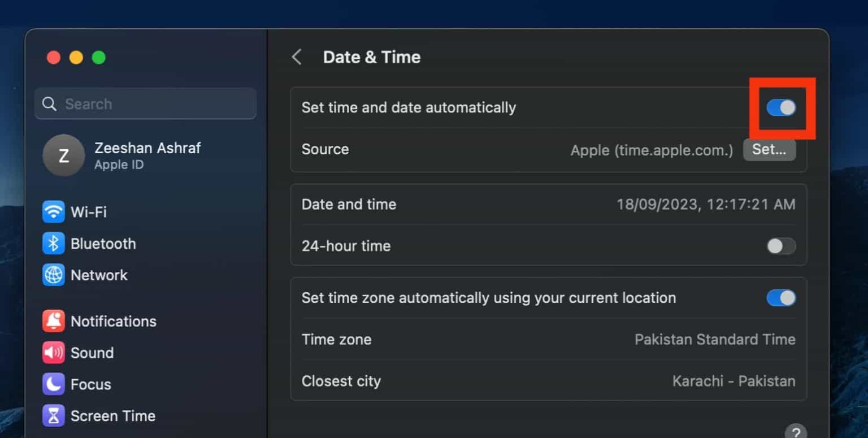868x438 pixels.
Task: Select the Wi-Fi sidebar entry
Action: point(89,211)
